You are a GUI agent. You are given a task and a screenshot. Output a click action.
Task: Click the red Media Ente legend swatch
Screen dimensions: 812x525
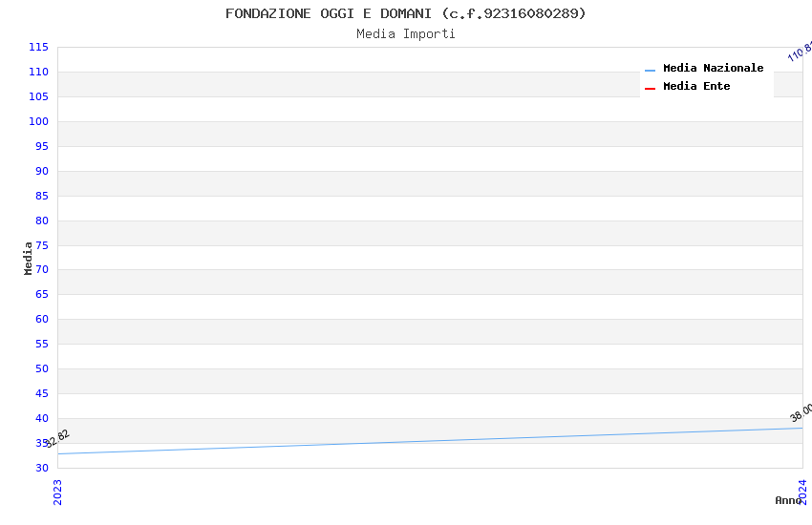[650, 89]
